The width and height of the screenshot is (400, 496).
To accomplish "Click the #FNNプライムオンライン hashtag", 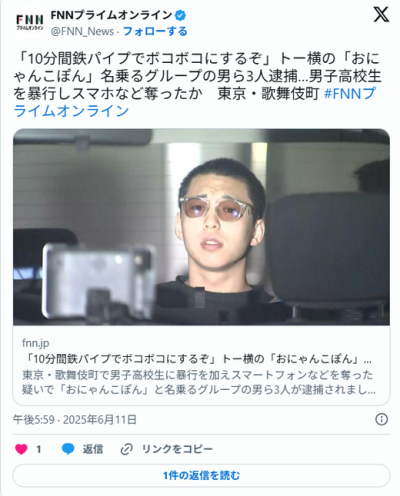I will (x=195, y=102).
